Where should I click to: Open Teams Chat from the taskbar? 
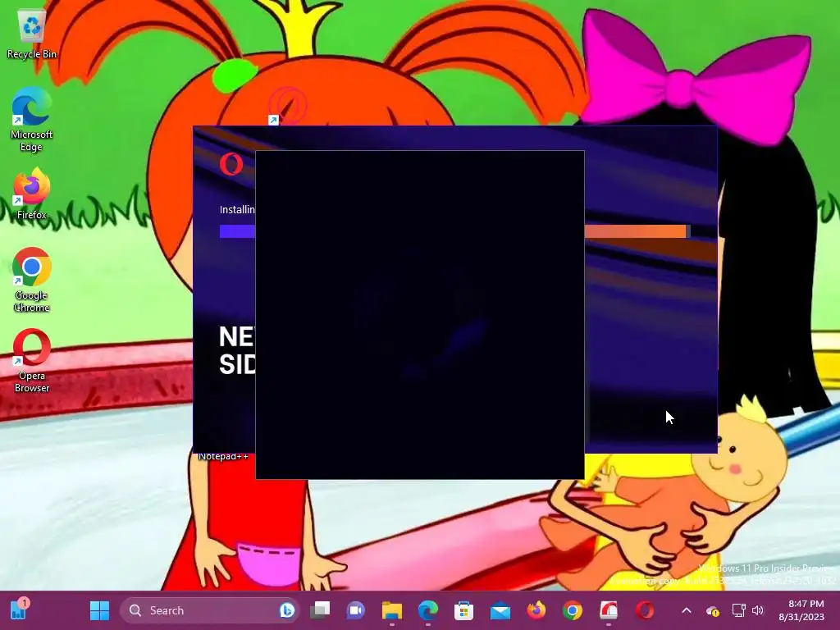click(356, 610)
